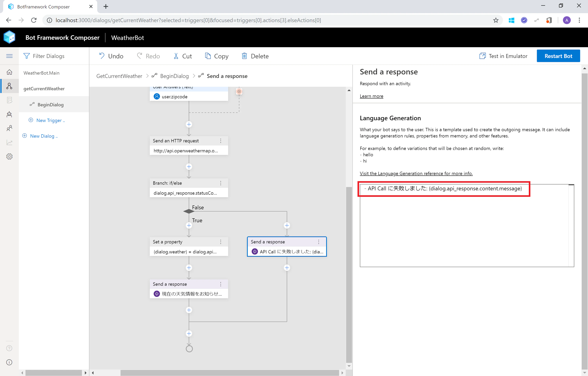The width and height of the screenshot is (588, 376).
Task: Select WeatherBot.Main dialog
Action: click(41, 73)
